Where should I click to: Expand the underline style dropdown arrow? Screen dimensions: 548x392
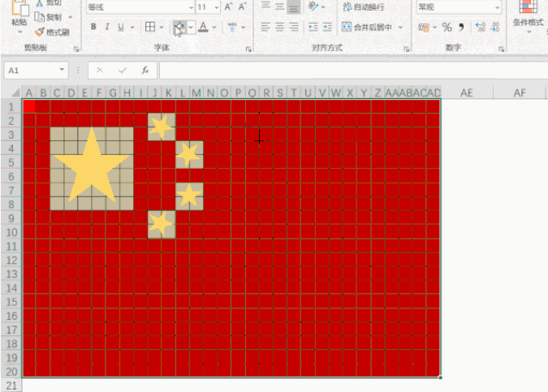click(132, 27)
